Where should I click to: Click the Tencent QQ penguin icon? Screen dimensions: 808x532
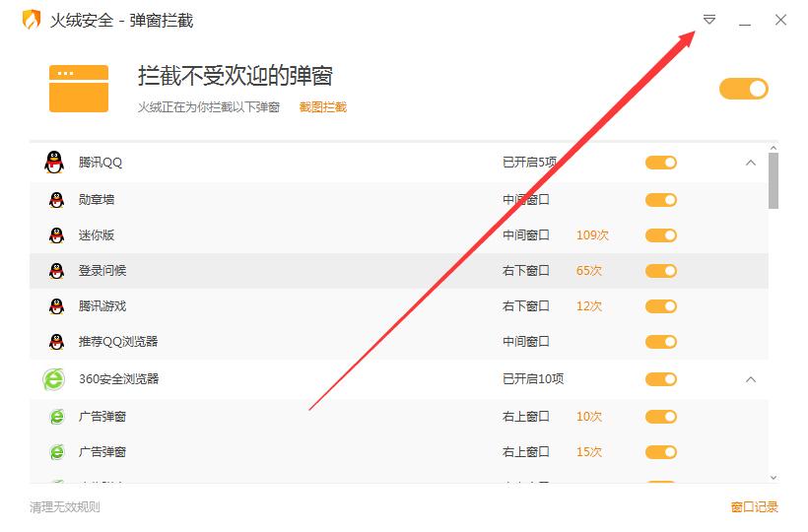pyautogui.click(x=54, y=163)
